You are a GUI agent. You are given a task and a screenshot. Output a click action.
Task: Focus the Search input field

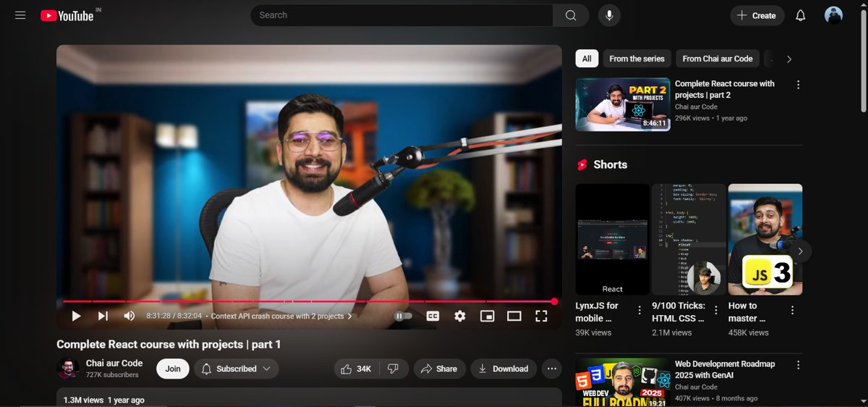point(401,15)
